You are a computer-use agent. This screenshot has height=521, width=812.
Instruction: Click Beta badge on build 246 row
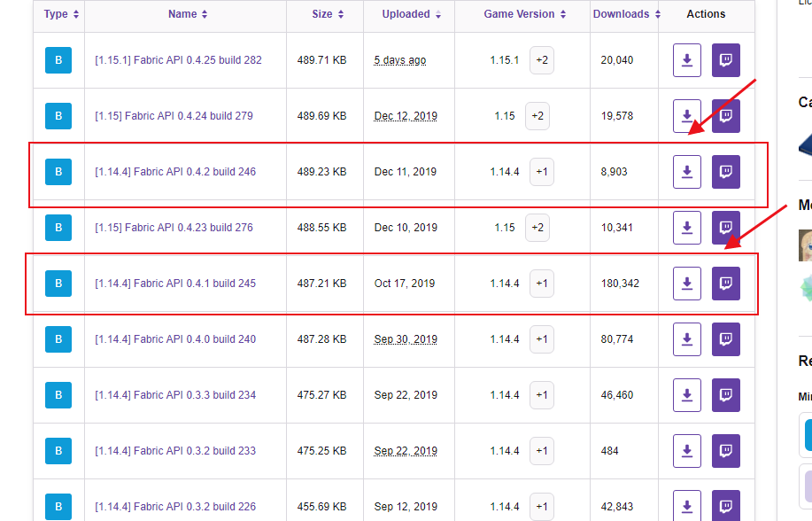[x=58, y=172]
